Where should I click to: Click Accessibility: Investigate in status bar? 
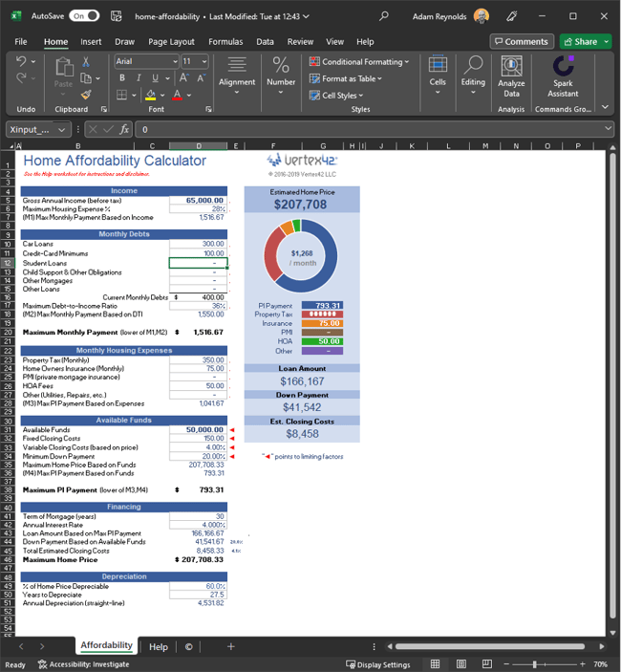(83, 664)
